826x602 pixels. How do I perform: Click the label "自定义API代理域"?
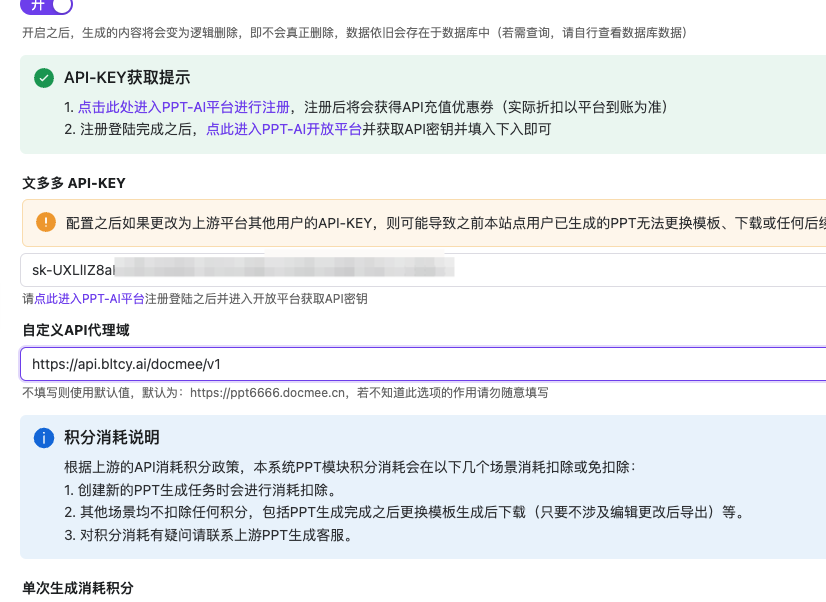[x=76, y=330]
